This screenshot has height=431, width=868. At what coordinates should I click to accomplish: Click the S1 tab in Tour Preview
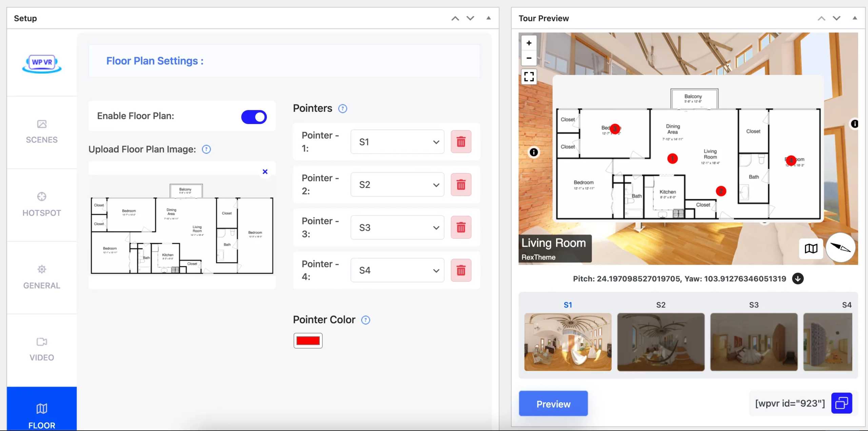(x=568, y=305)
